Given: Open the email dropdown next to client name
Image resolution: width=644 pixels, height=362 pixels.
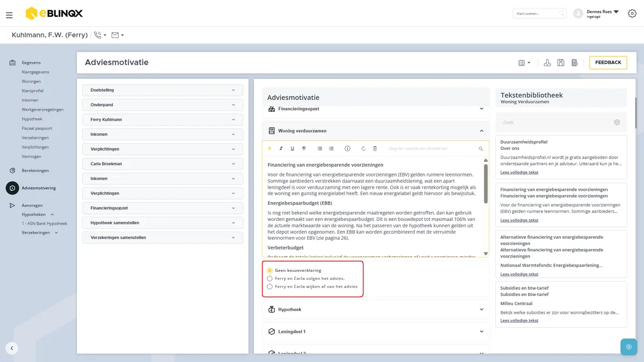Looking at the screenshot, I should tap(118, 35).
